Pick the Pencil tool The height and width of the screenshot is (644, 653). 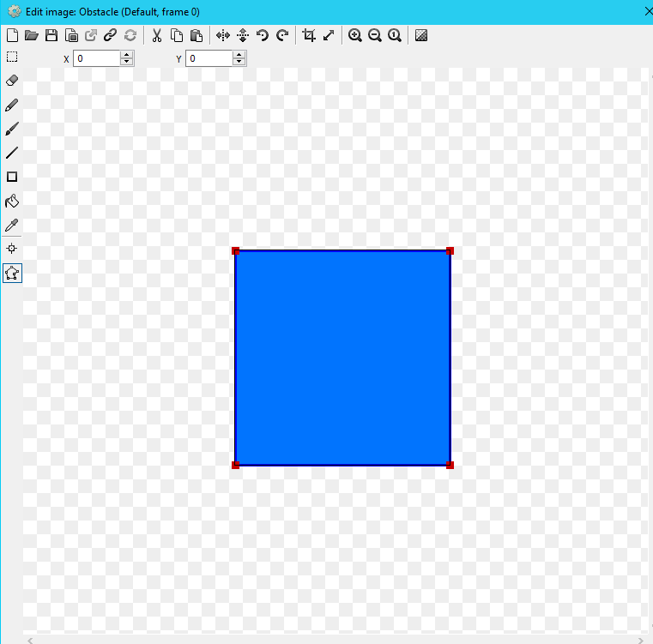(12, 105)
